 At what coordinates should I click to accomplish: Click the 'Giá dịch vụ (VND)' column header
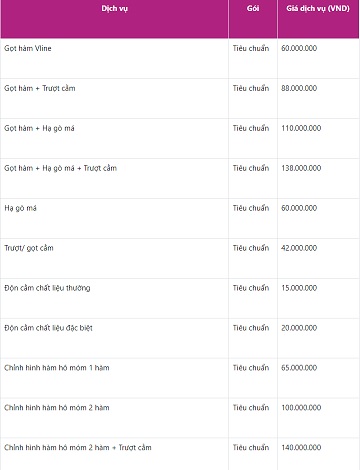coord(318,19)
